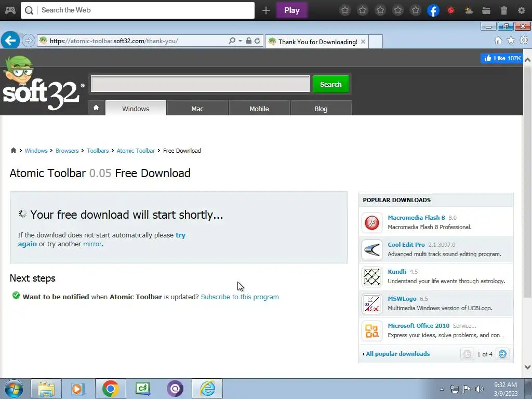
Task: Click the home icon nav tab
Action: pos(96,108)
